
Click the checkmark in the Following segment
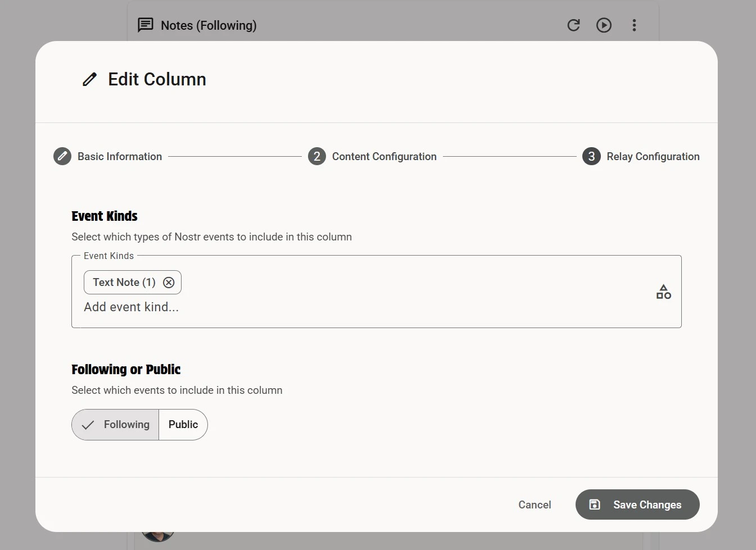(88, 425)
